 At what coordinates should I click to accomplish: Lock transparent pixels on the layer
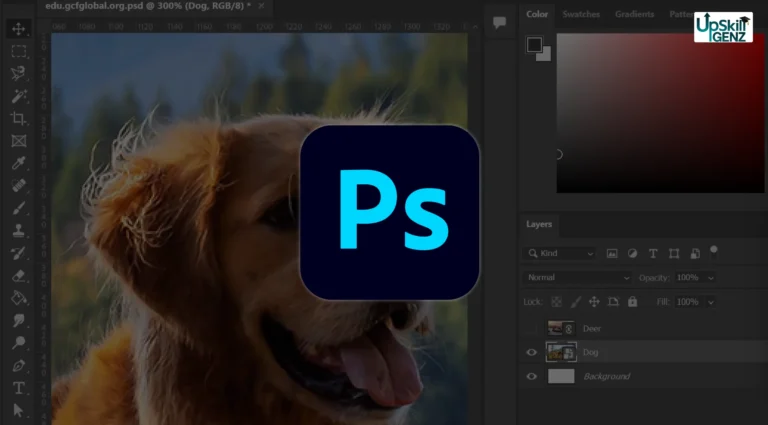(x=556, y=302)
